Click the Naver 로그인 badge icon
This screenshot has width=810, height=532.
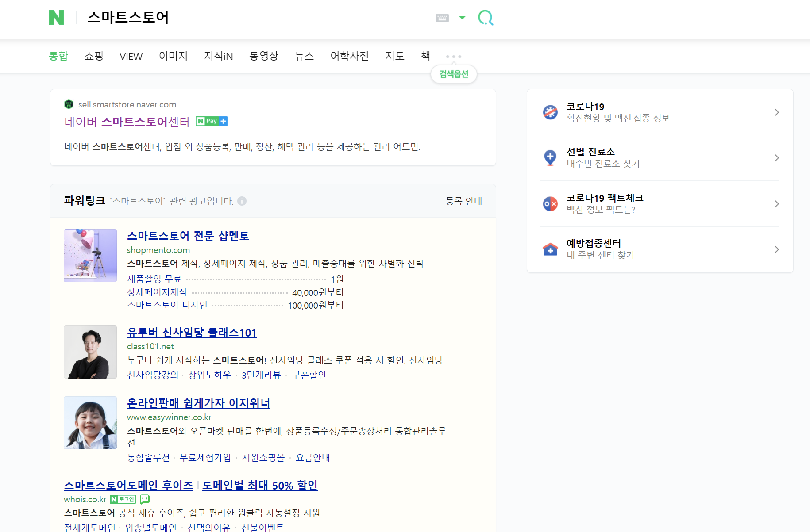[x=123, y=499]
